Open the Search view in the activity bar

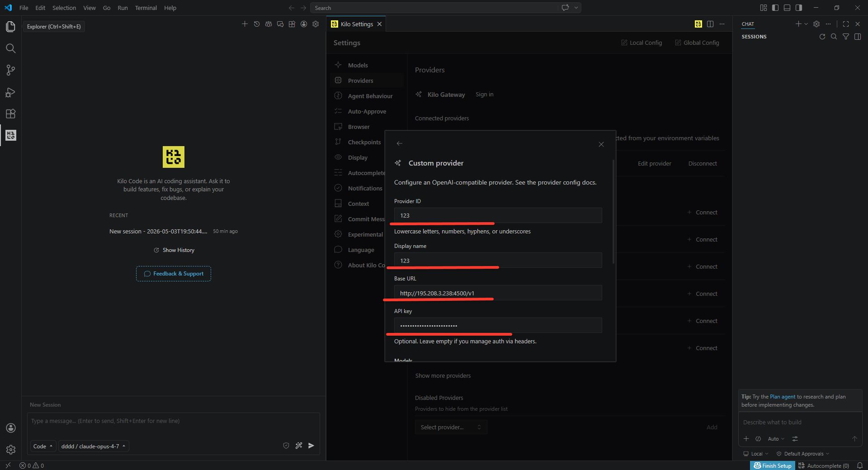pos(10,48)
